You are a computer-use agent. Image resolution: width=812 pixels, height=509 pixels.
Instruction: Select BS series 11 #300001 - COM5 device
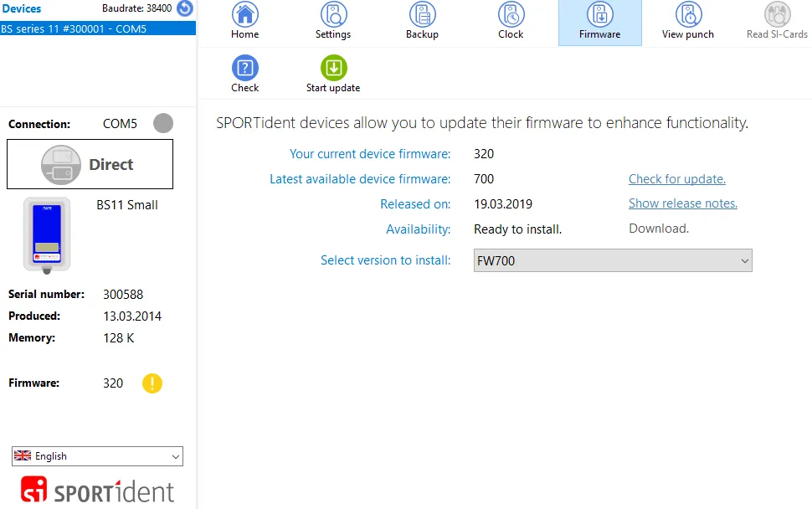[x=98, y=28]
